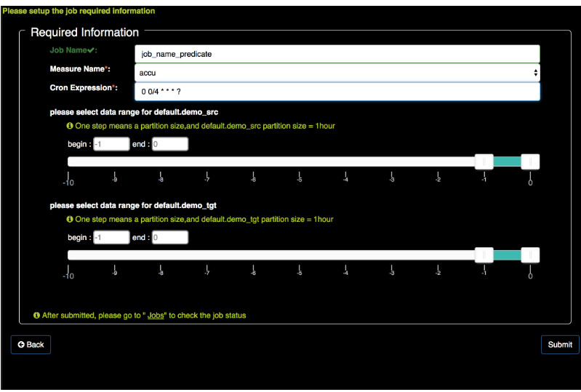The width and height of the screenshot is (581, 392).
Task: Click the teal selected range on demo_tgt slider
Action: click(x=508, y=255)
